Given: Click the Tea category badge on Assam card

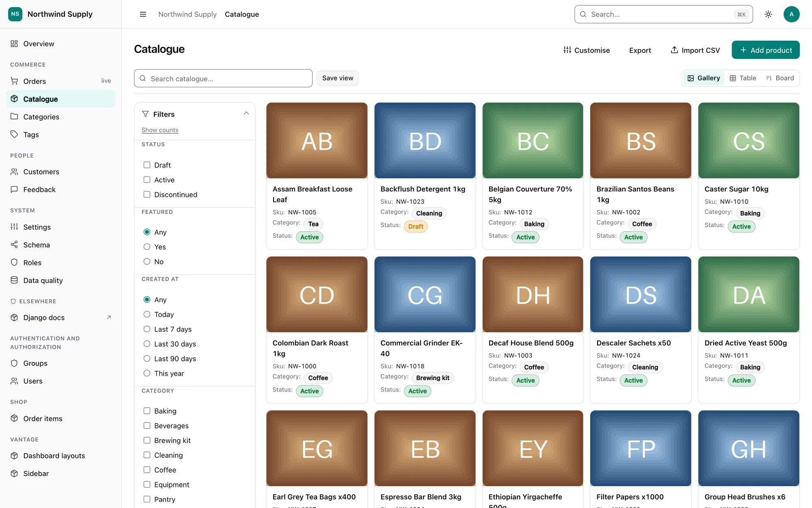Looking at the screenshot, I should pyautogui.click(x=313, y=224).
